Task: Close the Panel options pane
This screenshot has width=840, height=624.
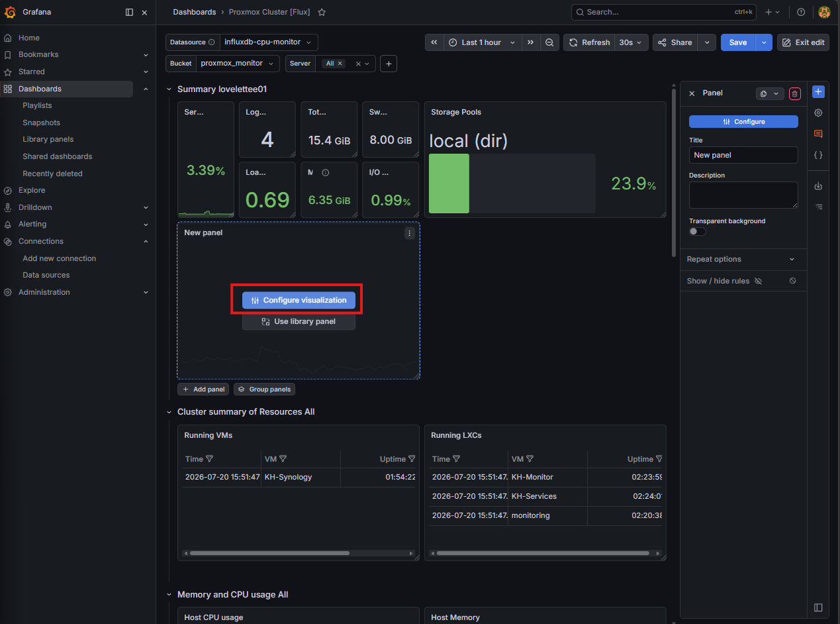Action: click(692, 93)
